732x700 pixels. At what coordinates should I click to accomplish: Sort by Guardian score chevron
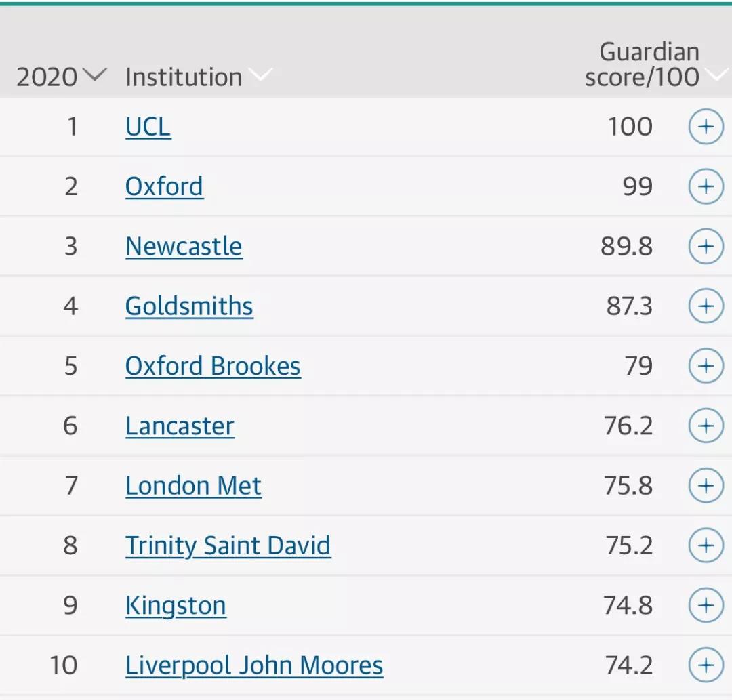coord(719,75)
